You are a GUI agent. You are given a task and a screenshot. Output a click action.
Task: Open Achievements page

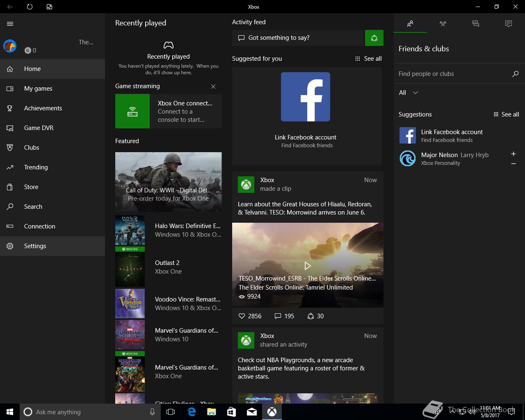tap(52, 108)
